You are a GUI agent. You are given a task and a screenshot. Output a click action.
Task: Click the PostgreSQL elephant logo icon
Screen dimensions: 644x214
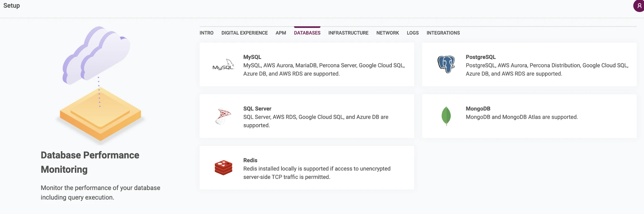coord(446,64)
